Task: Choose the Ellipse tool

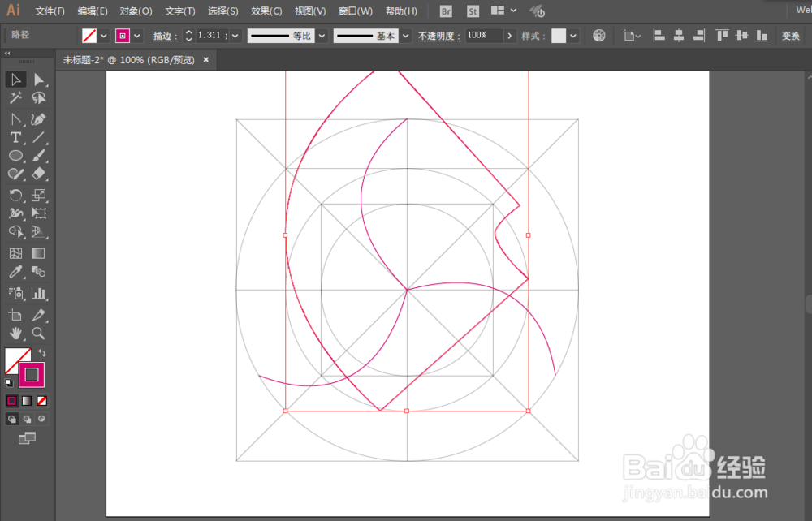Action: coord(15,155)
